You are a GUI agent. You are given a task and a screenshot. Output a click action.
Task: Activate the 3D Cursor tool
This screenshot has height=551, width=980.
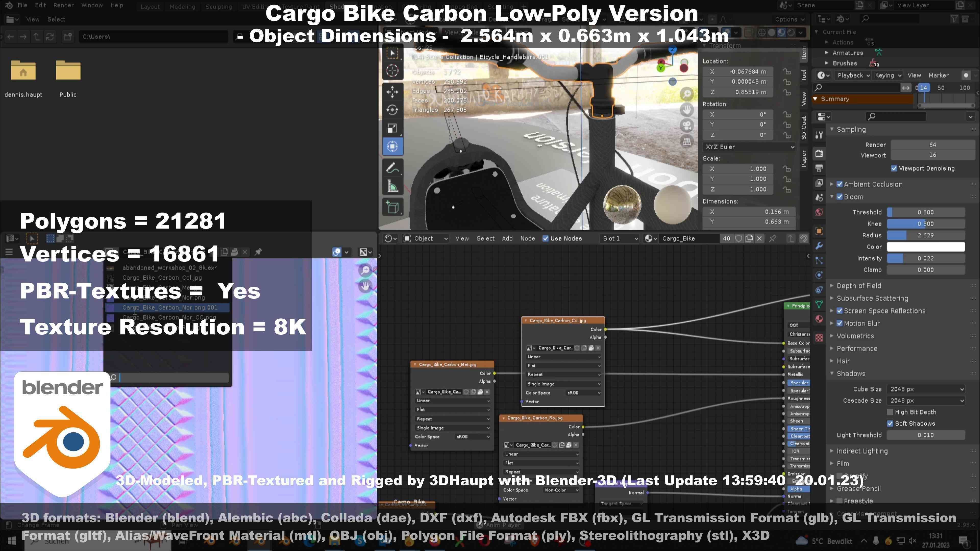coord(392,71)
